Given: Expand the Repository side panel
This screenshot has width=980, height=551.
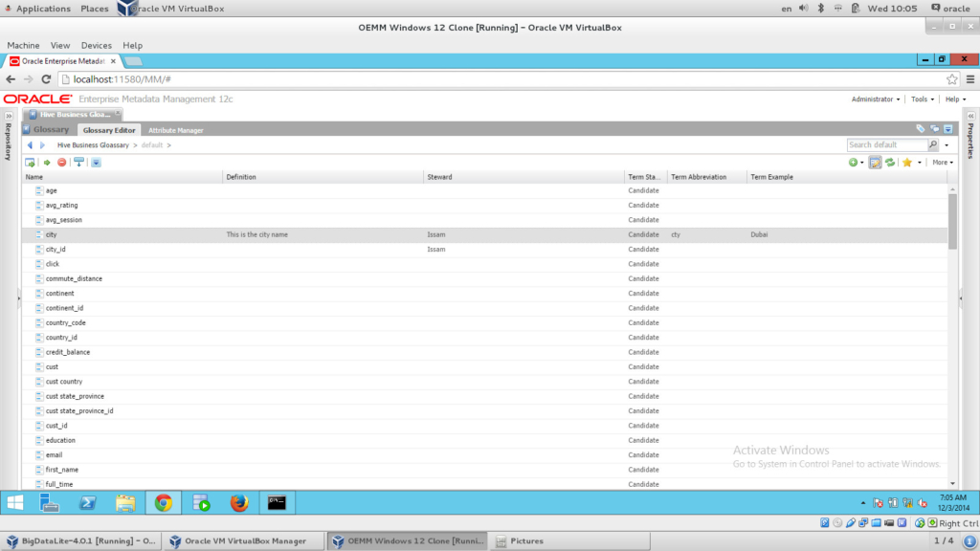Looking at the screenshot, I should tap(9, 116).
